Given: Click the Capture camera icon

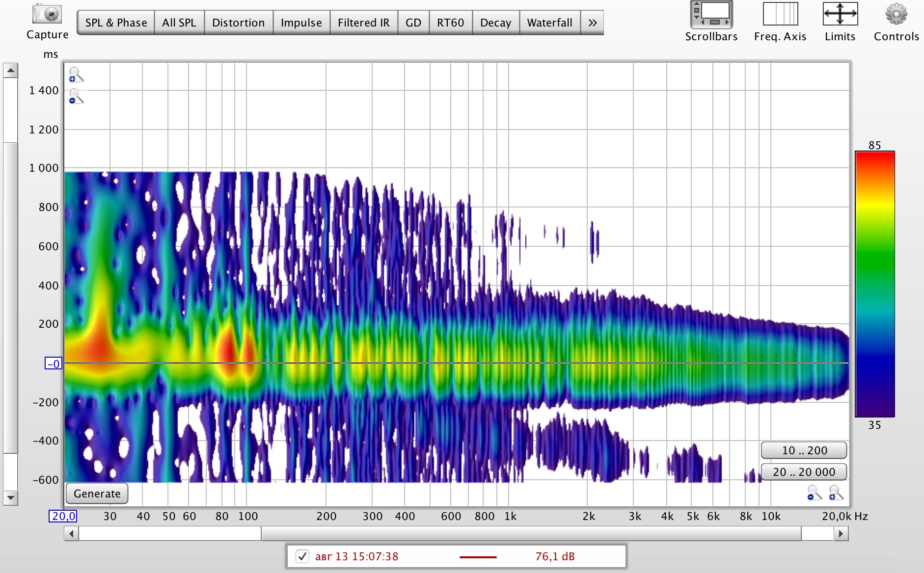Looking at the screenshot, I should point(47,14).
